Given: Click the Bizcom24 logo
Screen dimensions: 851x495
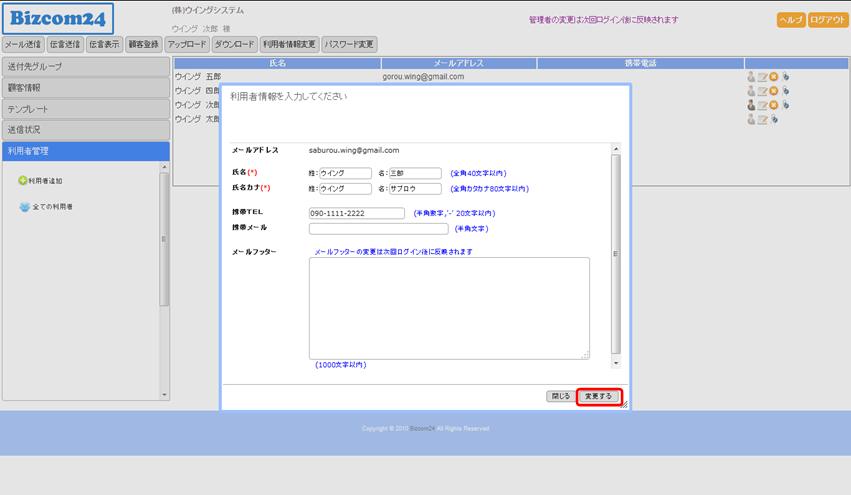Looking at the screenshot, I should 57,18.
